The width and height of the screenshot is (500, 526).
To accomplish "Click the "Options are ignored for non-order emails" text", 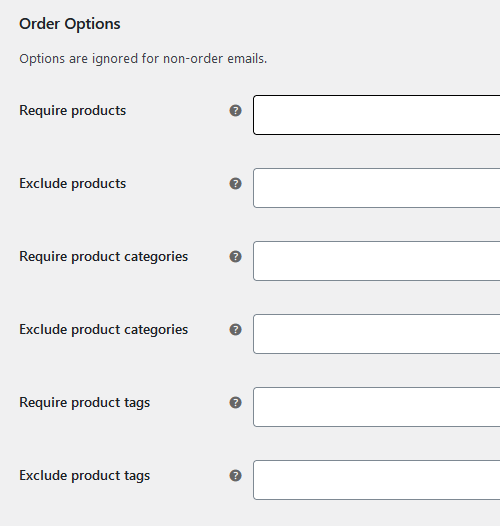I will point(143,59).
